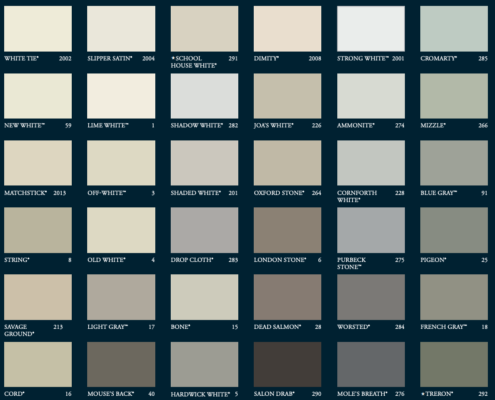
Task: Pick the Hardwick White swatch
Action: pyautogui.click(x=204, y=364)
